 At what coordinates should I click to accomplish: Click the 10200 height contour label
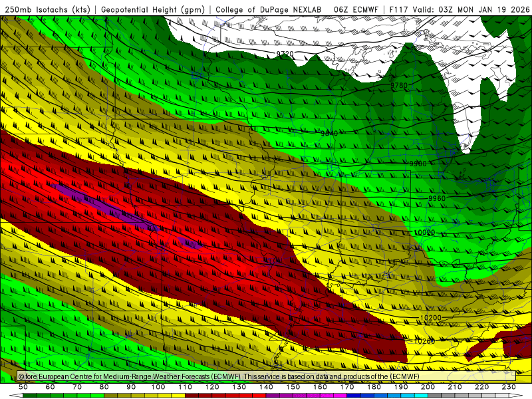point(430,318)
